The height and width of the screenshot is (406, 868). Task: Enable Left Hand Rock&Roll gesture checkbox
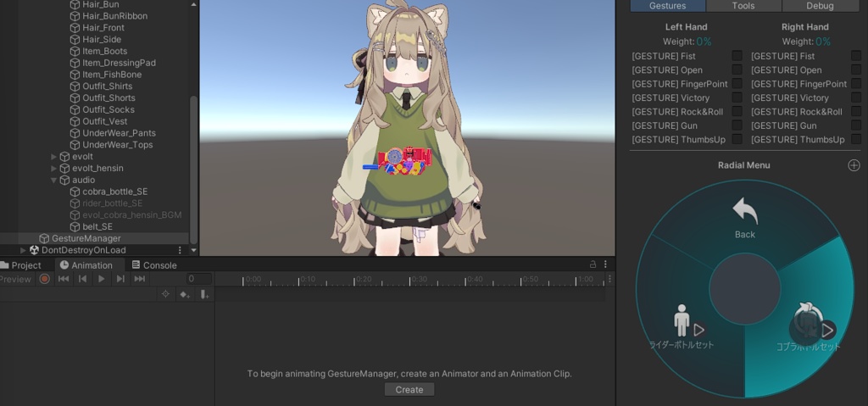click(x=737, y=111)
